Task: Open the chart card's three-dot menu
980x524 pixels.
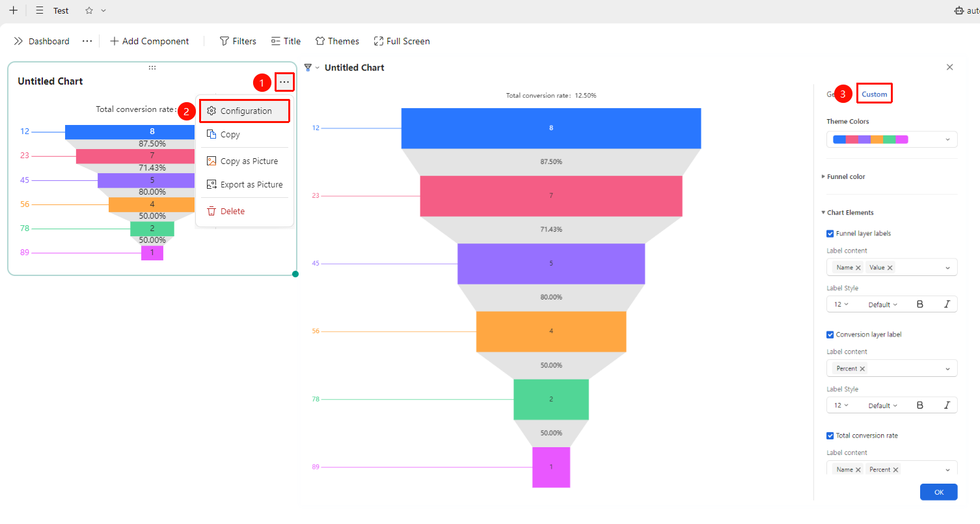Action: (x=284, y=82)
